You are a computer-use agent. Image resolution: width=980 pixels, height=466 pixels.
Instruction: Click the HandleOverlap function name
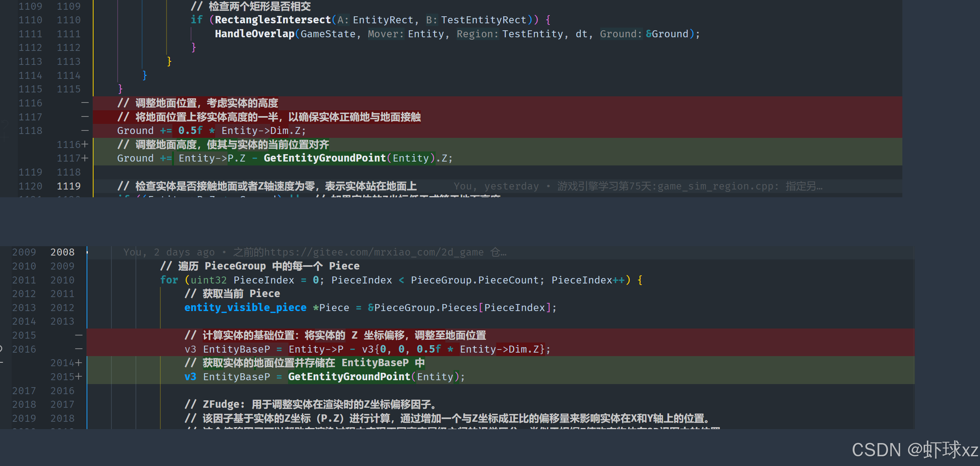[x=255, y=34]
